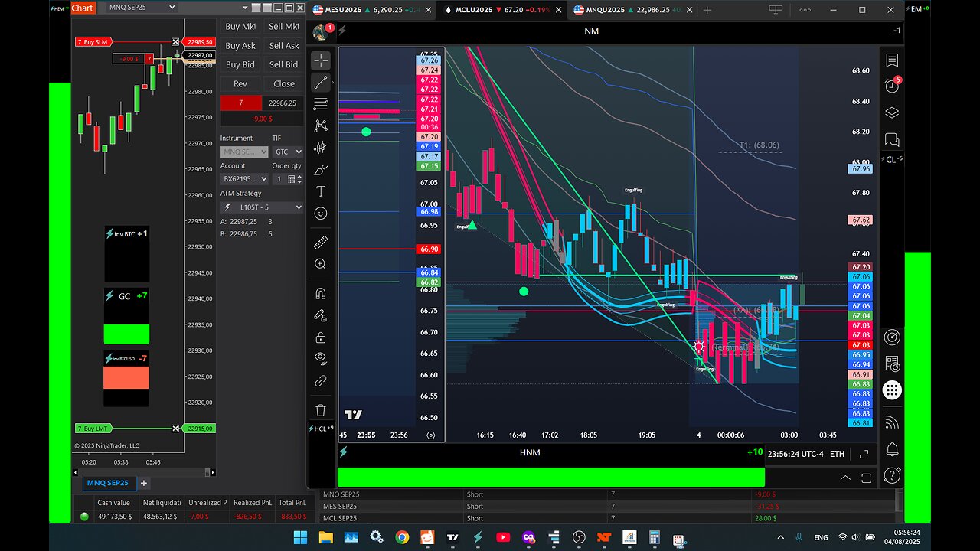Viewport: 980px width, 551px height.
Task: Click Sell Mkt order button
Action: (x=284, y=26)
